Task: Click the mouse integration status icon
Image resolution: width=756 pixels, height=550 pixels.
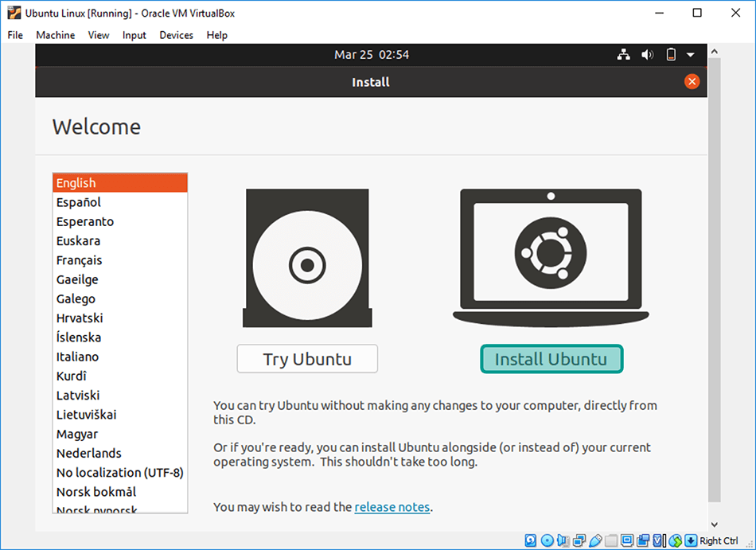Action: coord(676,540)
